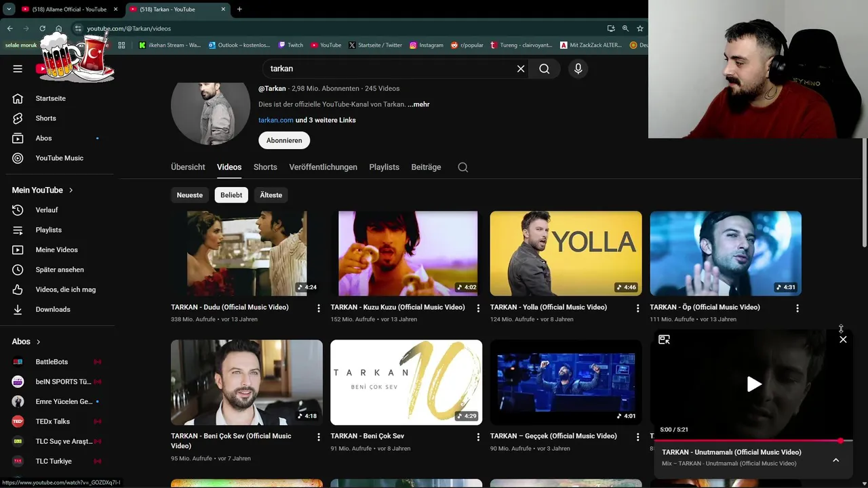This screenshot has width=868, height=488.
Task: Open the YOLLA video thumbnail
Action: pyautogui.click(x=566, y=253)
